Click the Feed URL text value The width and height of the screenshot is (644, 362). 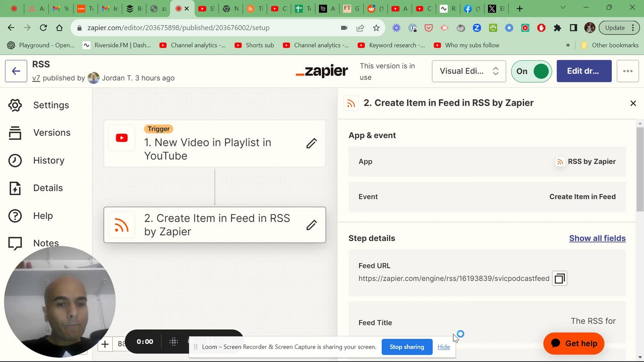(x=454, y=279)
